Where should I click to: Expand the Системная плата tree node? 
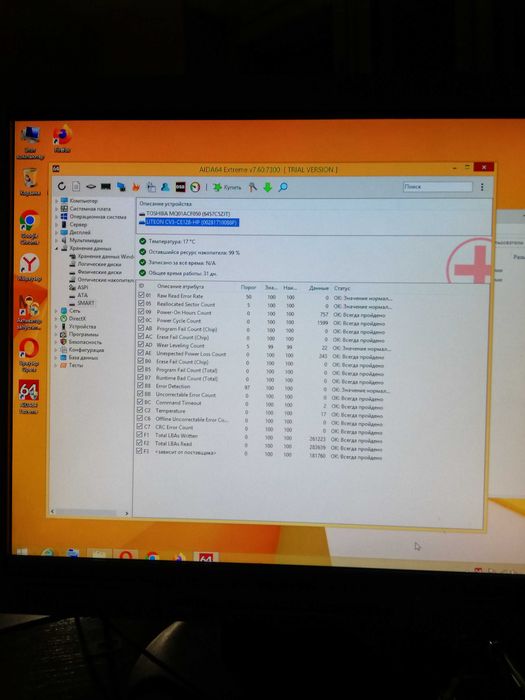coord(57,208)
